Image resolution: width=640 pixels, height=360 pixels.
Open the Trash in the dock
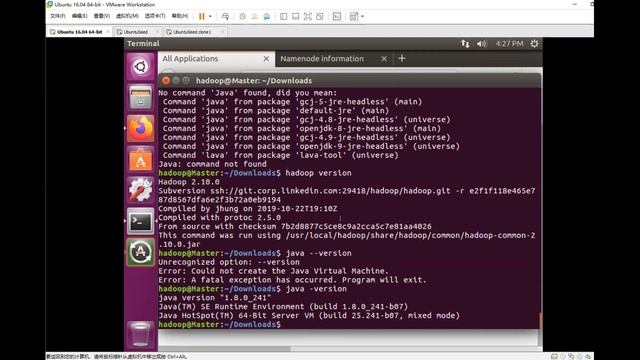click(x=140, y=334)
